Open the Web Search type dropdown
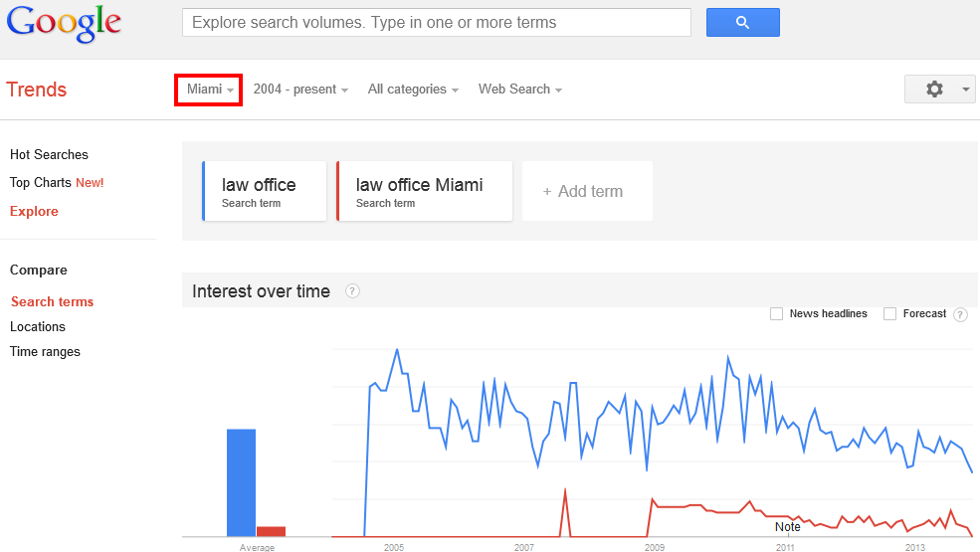 (520, 90)
